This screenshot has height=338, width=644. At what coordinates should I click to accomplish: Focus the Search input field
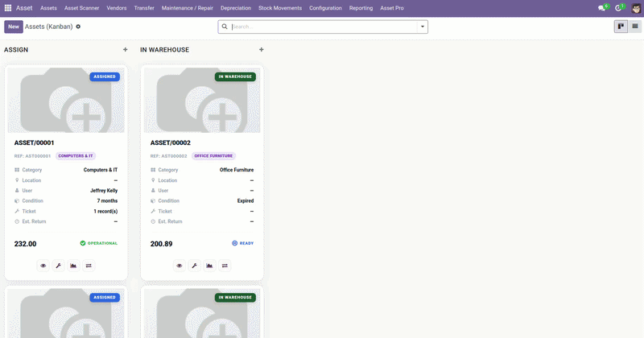[324, 27]
